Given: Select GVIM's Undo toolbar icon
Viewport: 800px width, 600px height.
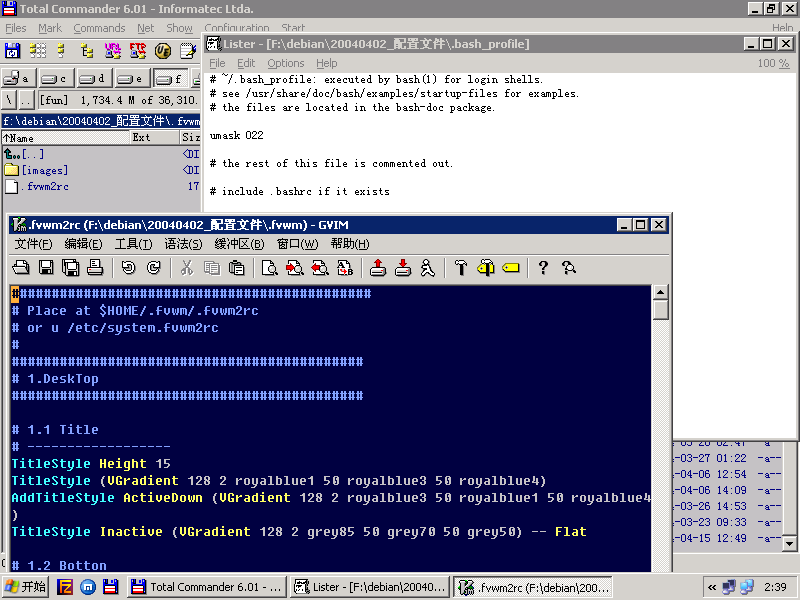Looking at the screenshot, I should point(130,267).
